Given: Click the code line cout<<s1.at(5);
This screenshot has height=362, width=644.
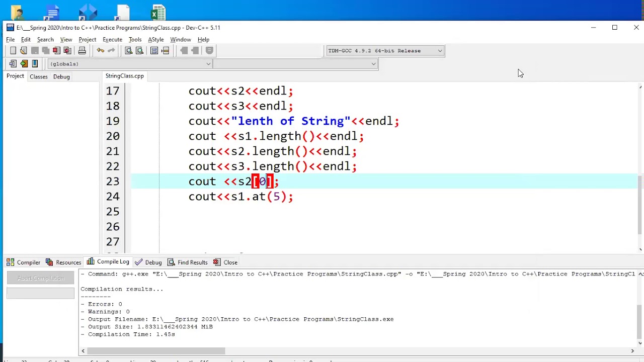Looking at the screenshot, I should (240, 197).
